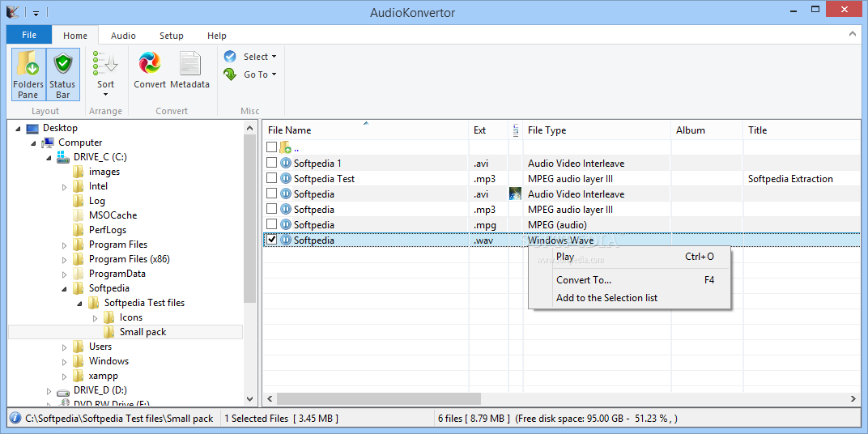This screenshot has width=868, height=434.
Task: Click the Select checkmark icon
Action: coord(230,57)
